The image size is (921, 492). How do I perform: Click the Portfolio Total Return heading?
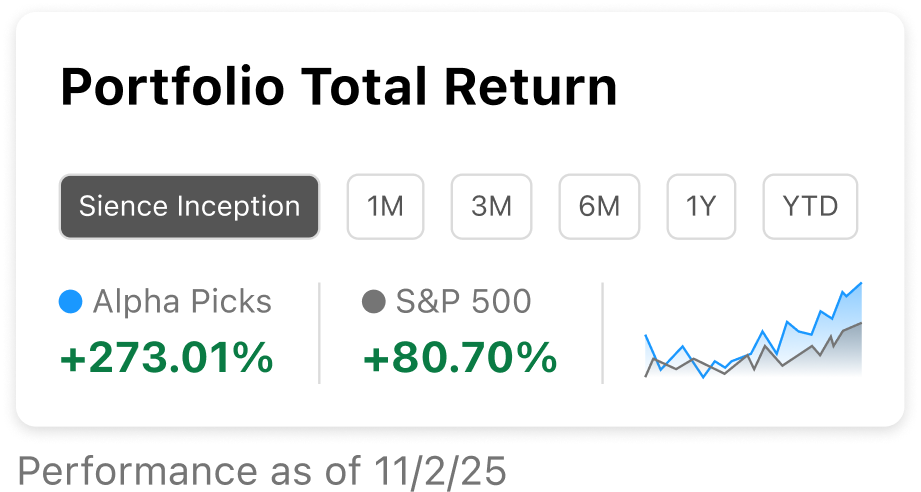339,88
